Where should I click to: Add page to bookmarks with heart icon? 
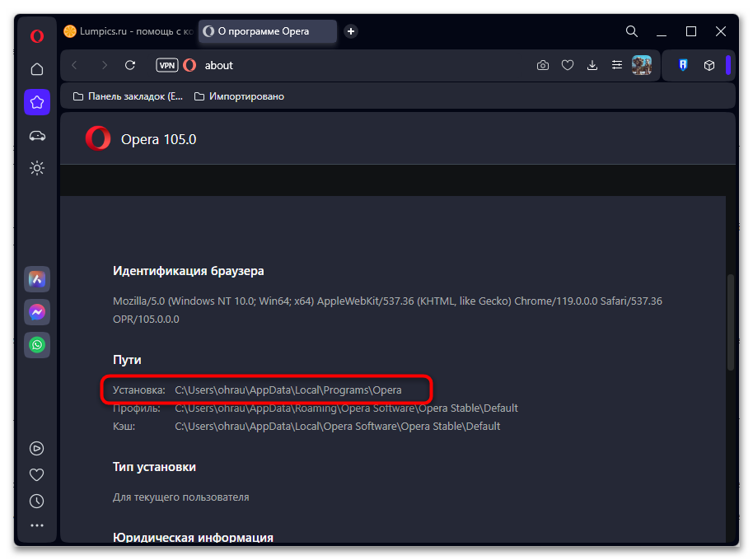[568, 65]
